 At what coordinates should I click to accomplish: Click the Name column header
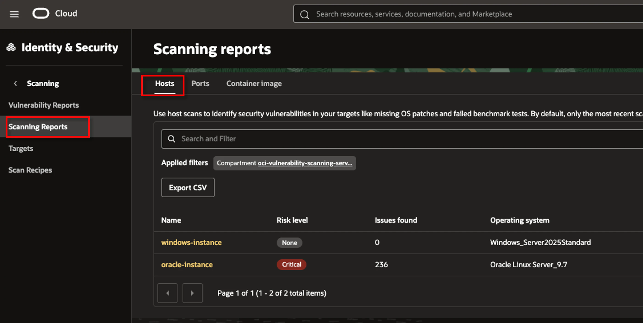tap(171, 220)
